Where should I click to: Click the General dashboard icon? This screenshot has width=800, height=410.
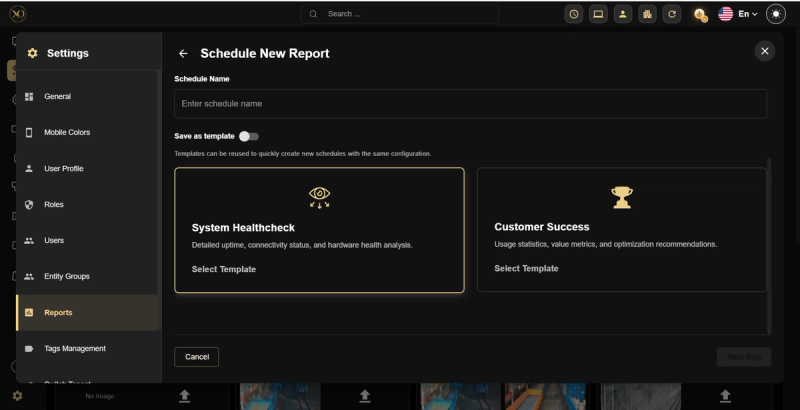29,96
